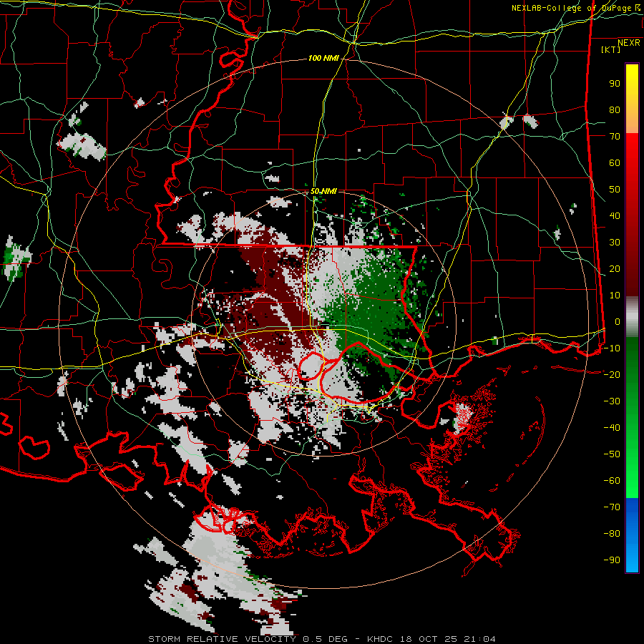
Task: Click the 60 value on velocity scale
Action: tap(615, 163)
